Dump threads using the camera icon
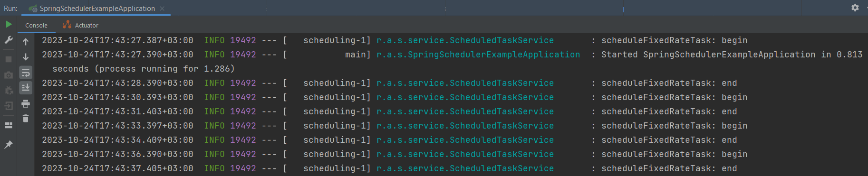868x176 pixels. 9,75
